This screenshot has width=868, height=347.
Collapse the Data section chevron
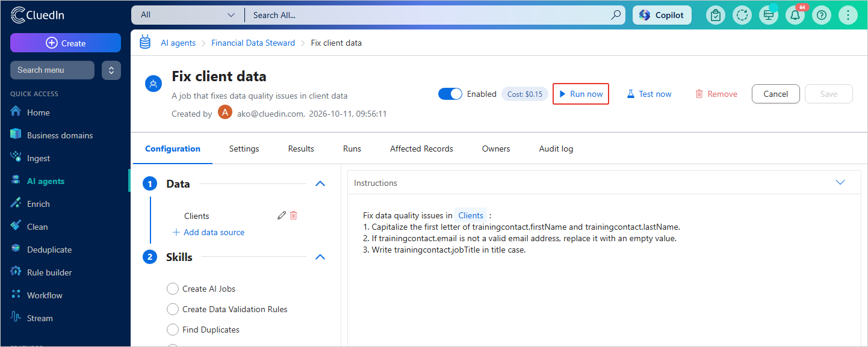click(320, 184)
